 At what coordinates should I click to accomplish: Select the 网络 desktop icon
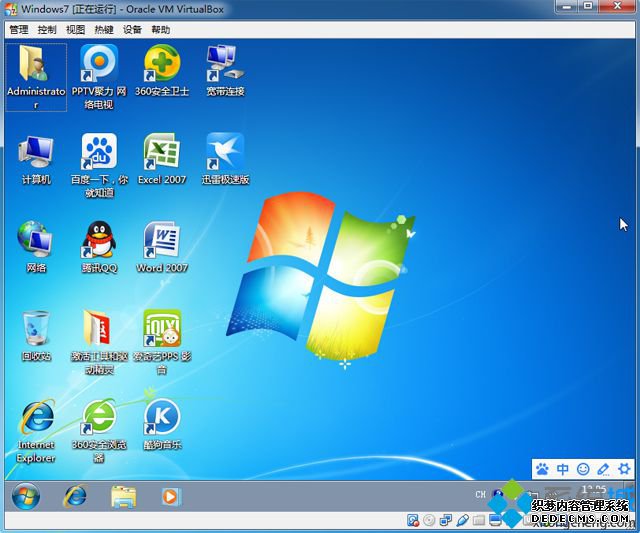(x=36, y=247)
